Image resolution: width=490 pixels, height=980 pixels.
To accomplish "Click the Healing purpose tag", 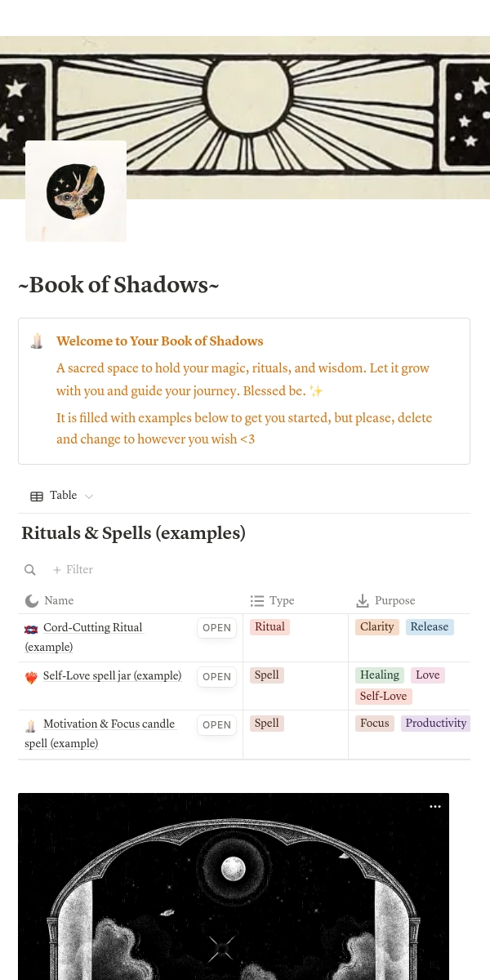I will tap(380, 675).
